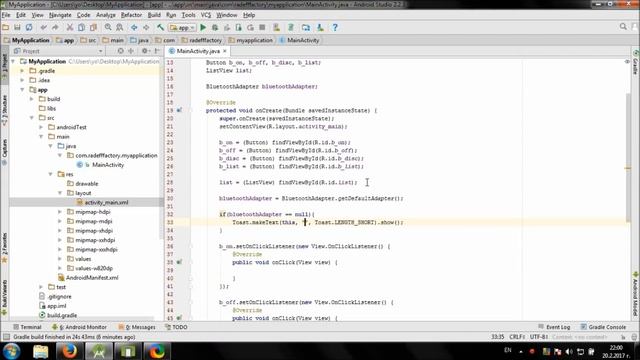Click the Redo toolbar icon
This screenshot has height=360, width=640.
pyautogui.click(x=55, y=27)
